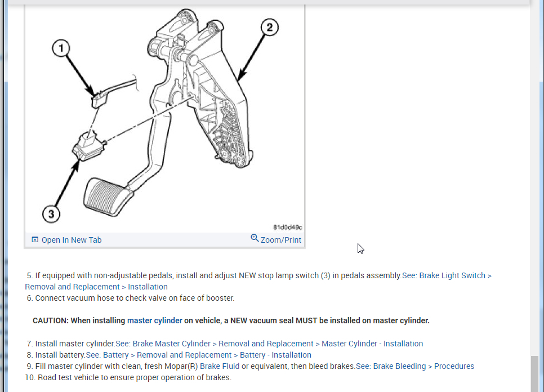The height and width of the screenshot is (392, 544).
Task: Open the pedal diagram in a new tab
Action: tap(71, 240)
